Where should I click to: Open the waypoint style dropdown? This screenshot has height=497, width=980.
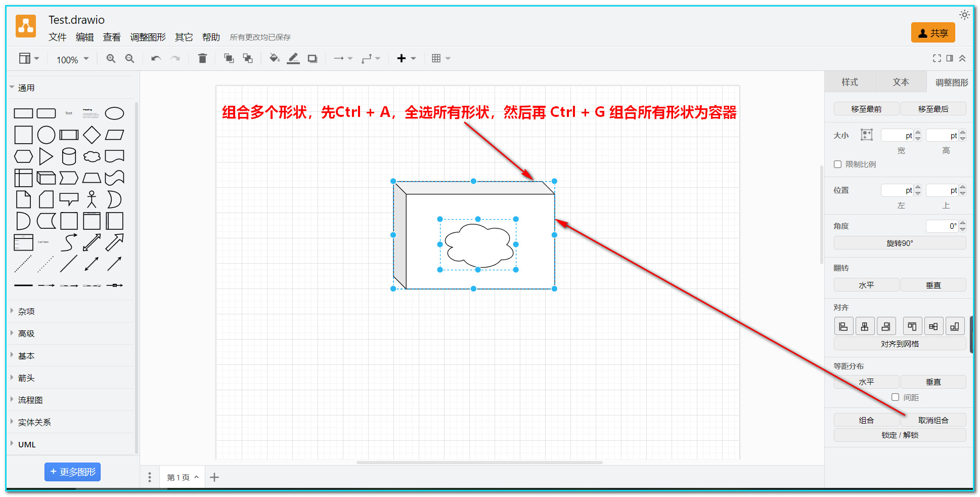[x=371, y=59]
